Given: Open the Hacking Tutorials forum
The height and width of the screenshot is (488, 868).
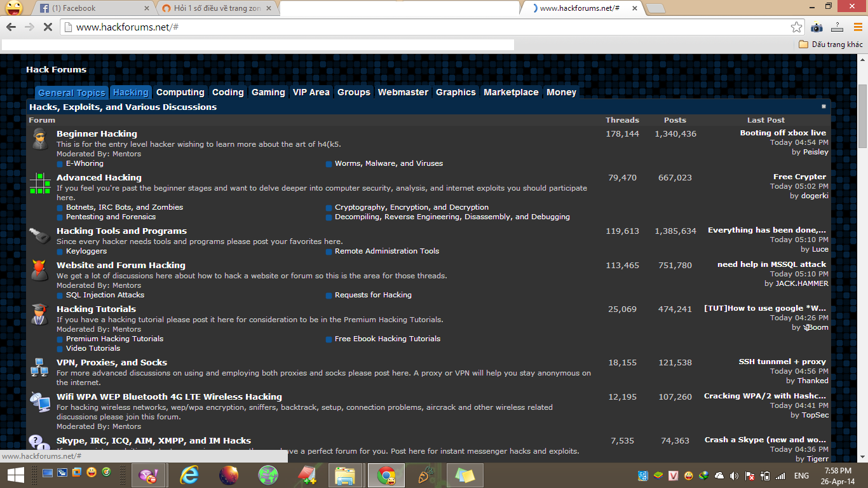Looking at the screenshot, I should (x=96, y=309).
